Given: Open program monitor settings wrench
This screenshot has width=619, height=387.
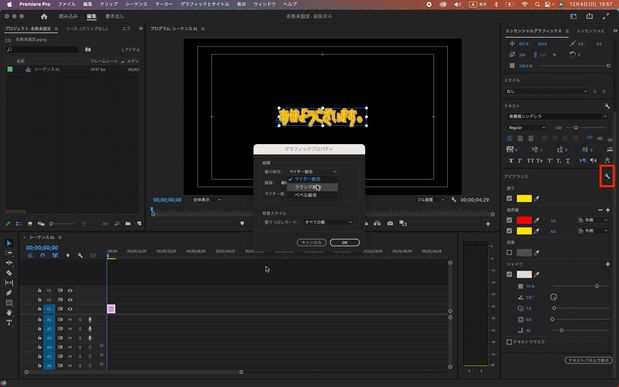Looking at the screenshot, I should point(454,200).
